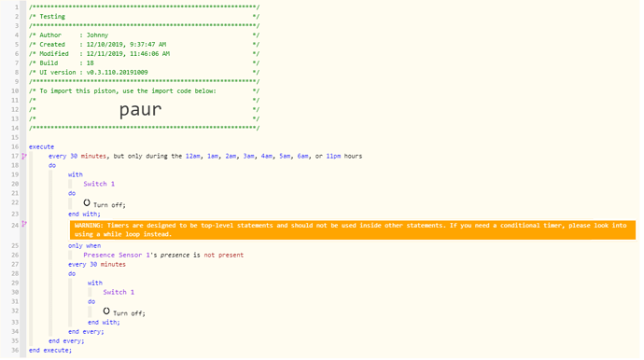Click the Modified date comment line
Viewport: 644px width, 360px height.
pos(144,54)
